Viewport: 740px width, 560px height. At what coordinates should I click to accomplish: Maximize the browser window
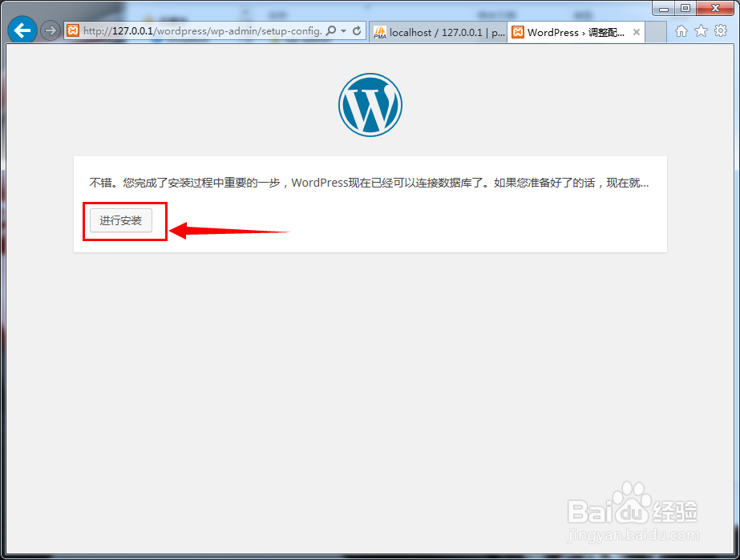(685, 8)
